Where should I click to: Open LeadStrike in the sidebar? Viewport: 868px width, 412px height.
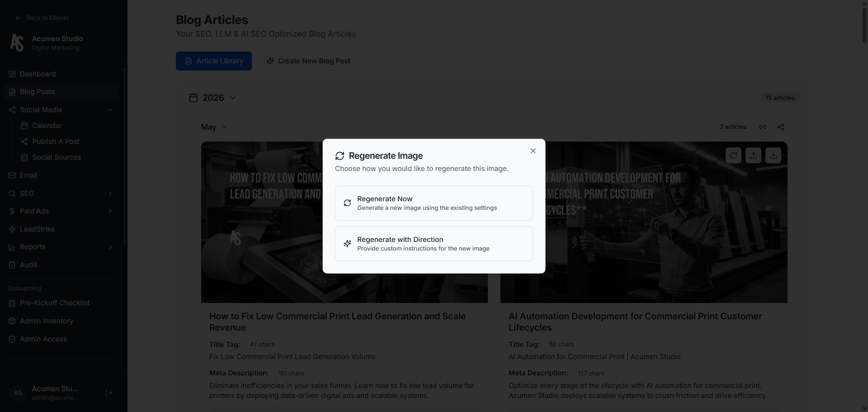click(x=61, y=229)
